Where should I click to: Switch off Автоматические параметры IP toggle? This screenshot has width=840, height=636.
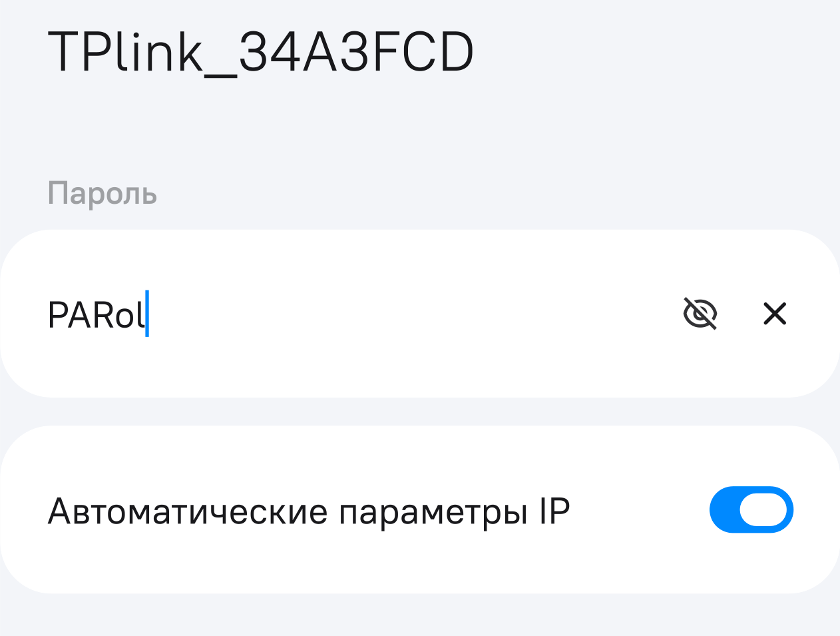click(x=751, y=510)
